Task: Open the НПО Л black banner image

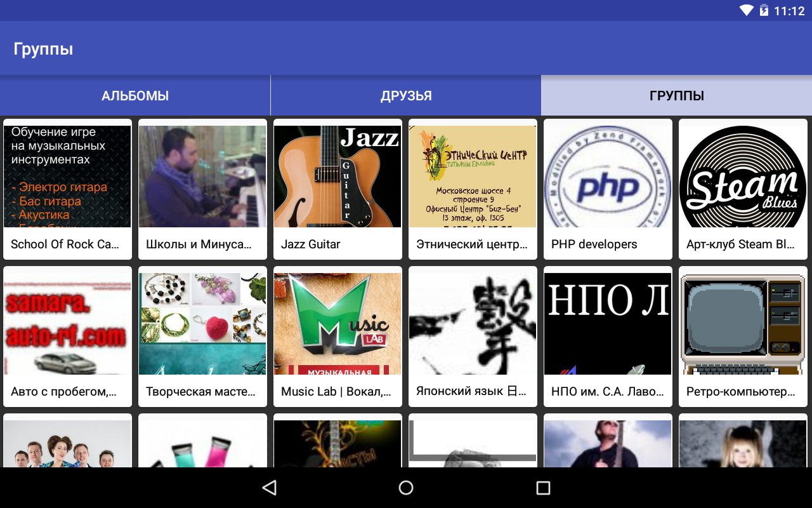Action: point(608,324)
